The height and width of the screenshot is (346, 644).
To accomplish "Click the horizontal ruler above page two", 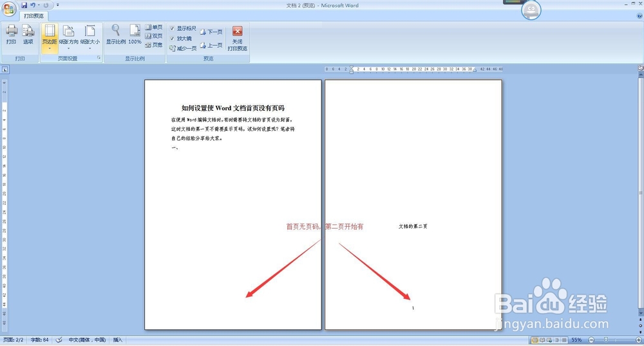I will click(413, 70).
